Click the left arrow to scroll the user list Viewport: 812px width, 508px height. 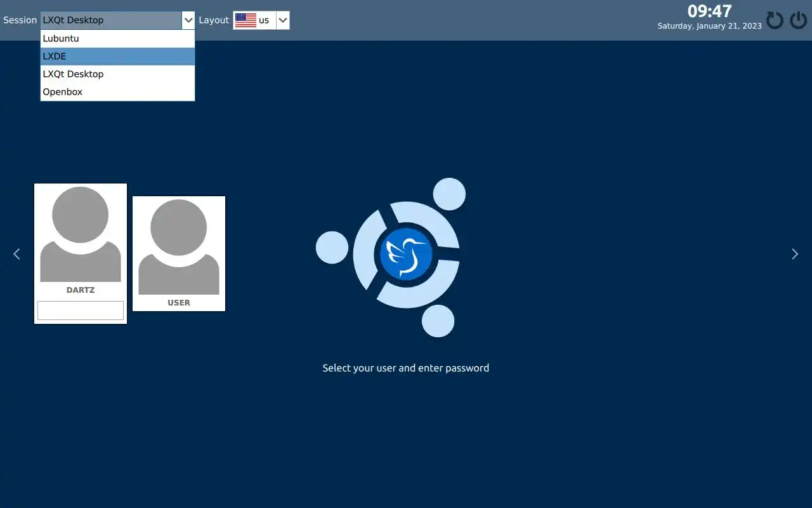click(17, 254)
